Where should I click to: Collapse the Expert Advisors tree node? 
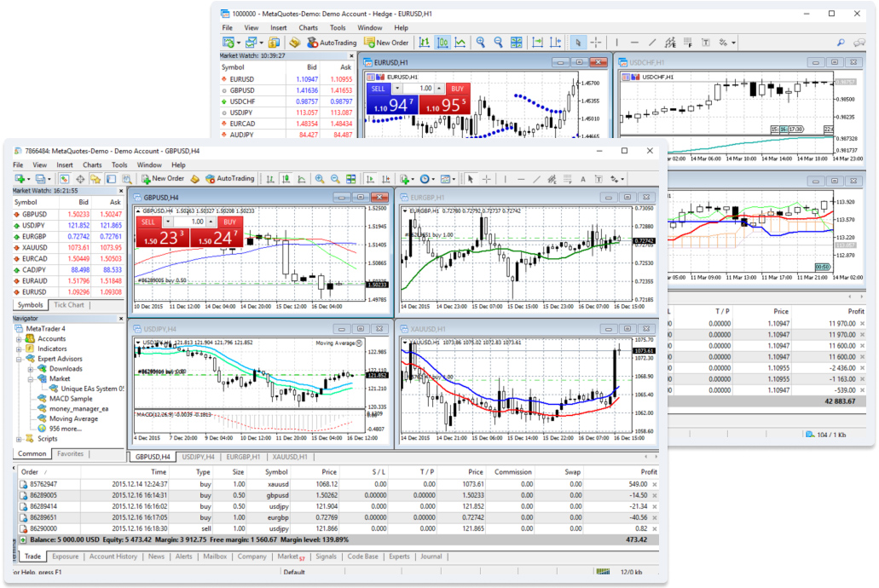tap(18, 359)
